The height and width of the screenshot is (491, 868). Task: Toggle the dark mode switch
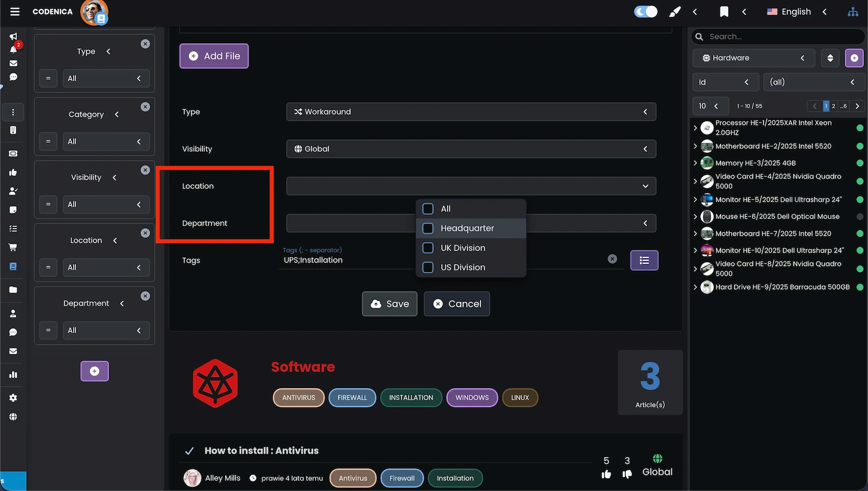pyautogui.click(x=646, y=12)
